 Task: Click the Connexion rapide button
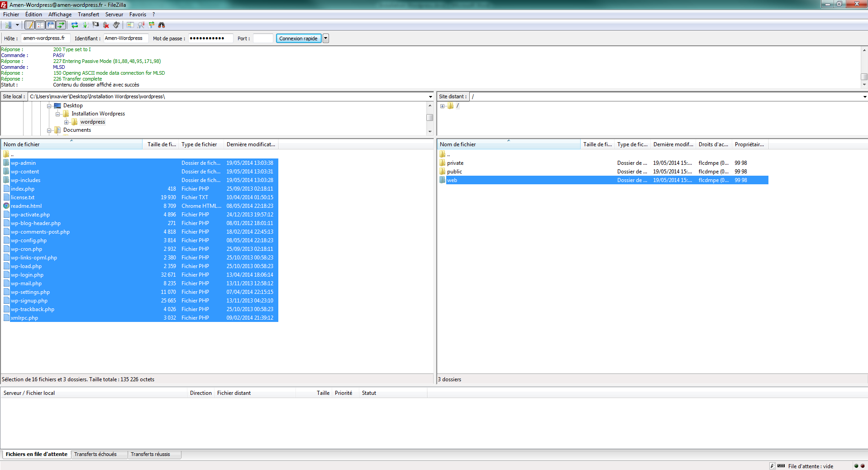pyautogui.click(x=299, y=38)
